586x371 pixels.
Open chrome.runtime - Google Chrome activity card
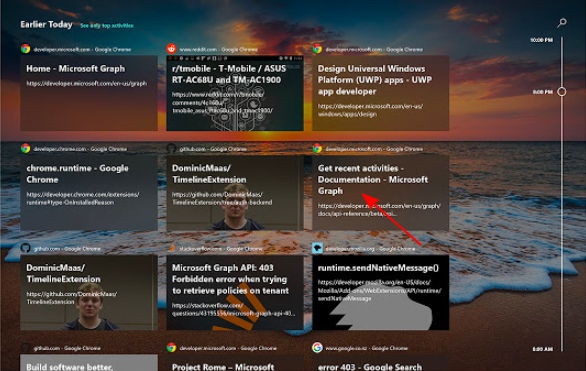click(x=89, y=193)
